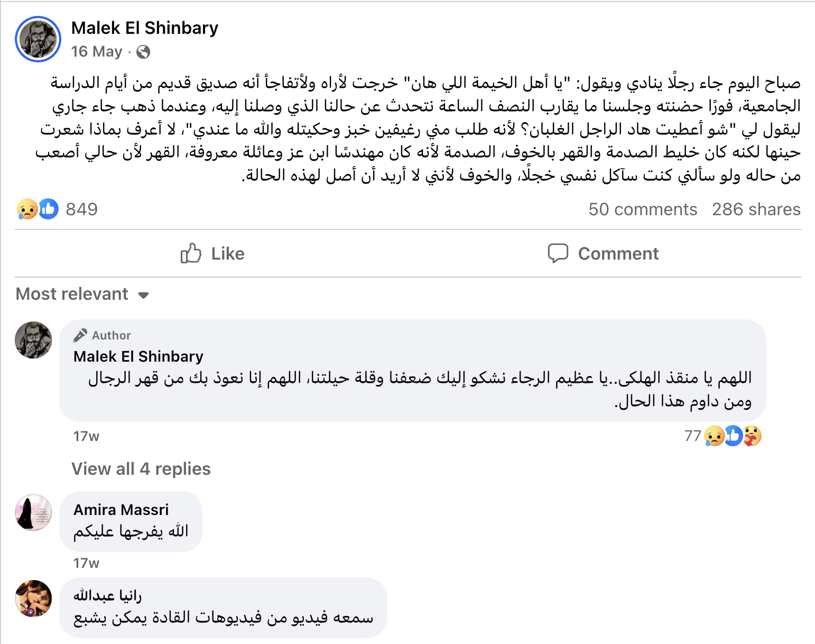Click the care reaction emoji on comment
Viewport: 815px width, 644px height.
pyautogui.click(x=753, y=436)
